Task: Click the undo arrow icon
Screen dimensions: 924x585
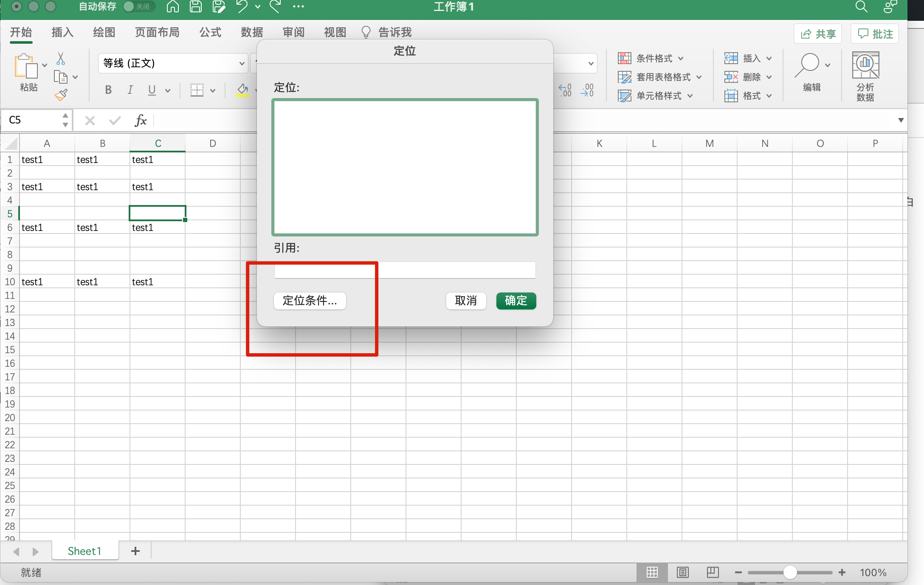Action: coord(242,7)
